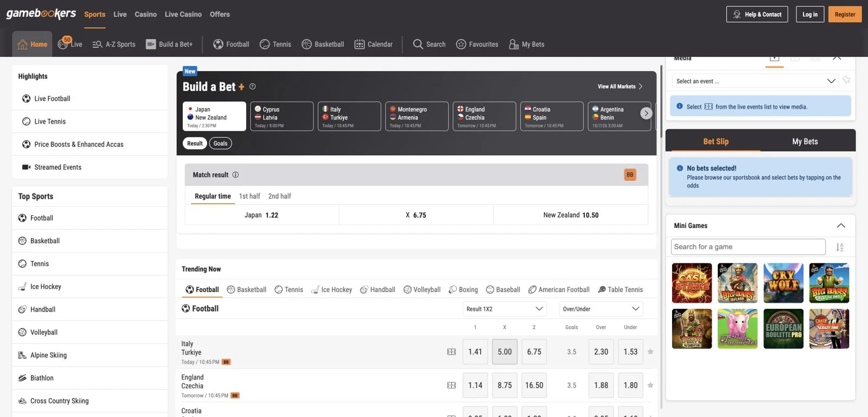The height and width of the screenshot is (417, 868).
Task: Click the BB badge in Match result header
Action: [630, 175]
